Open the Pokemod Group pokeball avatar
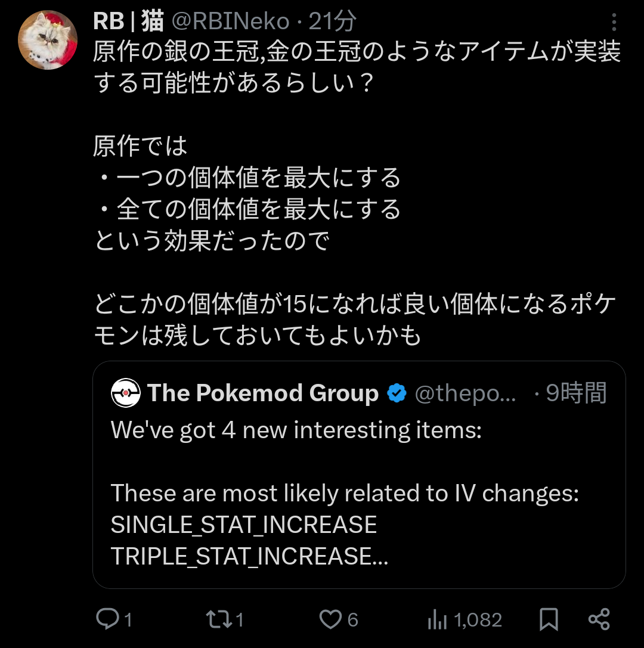 tap(126, 393)
